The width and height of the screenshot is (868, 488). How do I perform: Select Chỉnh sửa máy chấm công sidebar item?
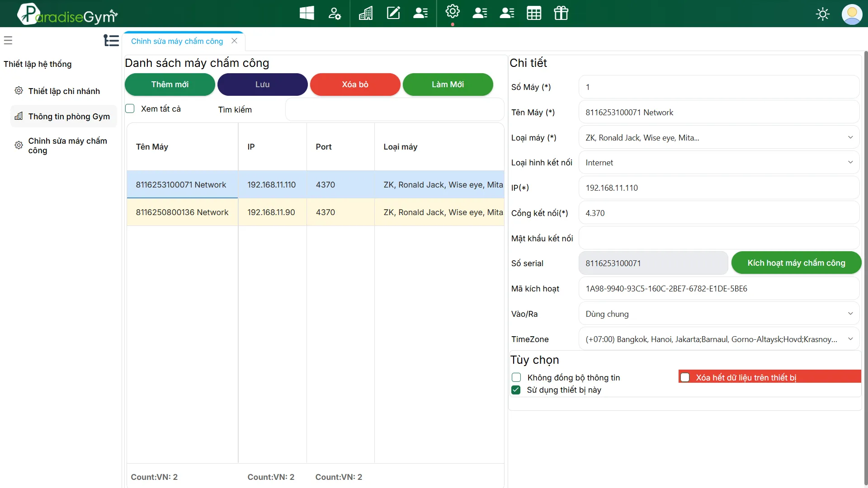tap(63, 145)
